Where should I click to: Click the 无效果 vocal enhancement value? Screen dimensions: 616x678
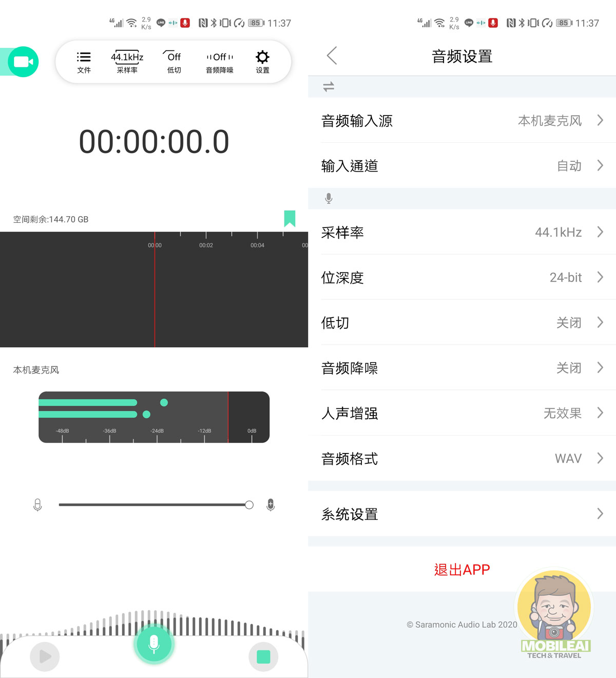pyautogui.click(x=563, y=413)
